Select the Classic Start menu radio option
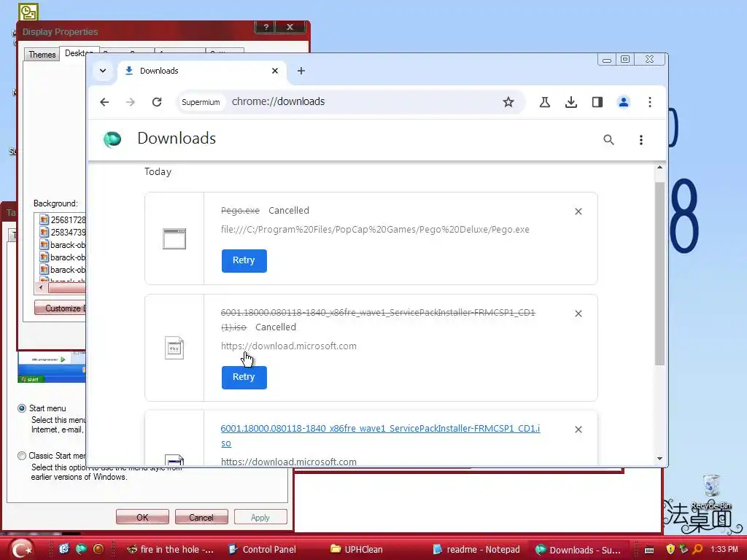747x560 pixels. coord(22,456)
